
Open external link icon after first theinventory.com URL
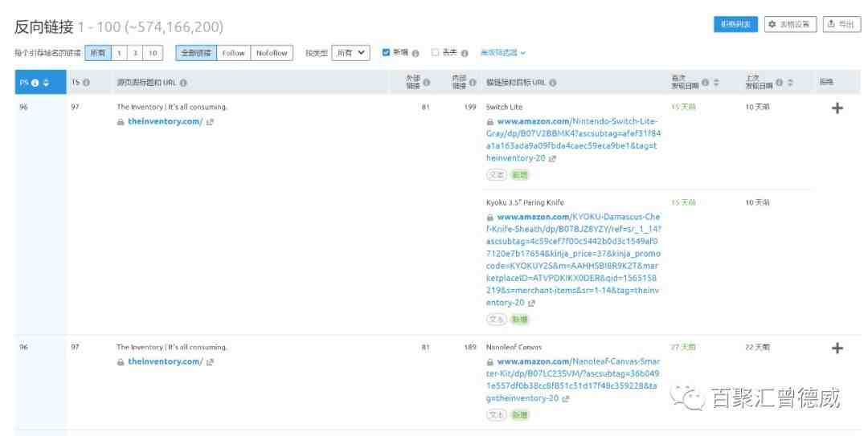pos(210,122)
